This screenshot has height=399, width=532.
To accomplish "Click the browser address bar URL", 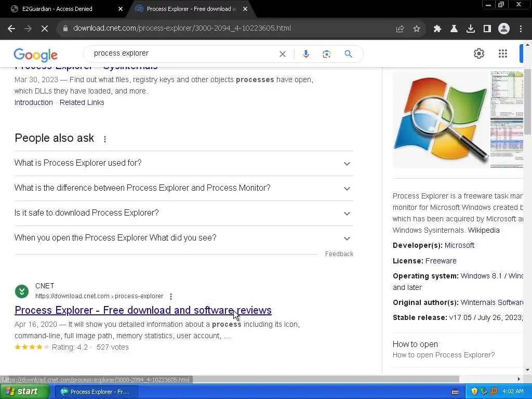I will [x=182, y=28].
